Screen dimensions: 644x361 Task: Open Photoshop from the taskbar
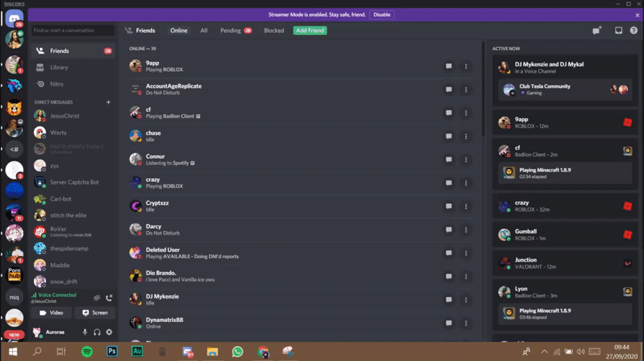click(111, 351)
